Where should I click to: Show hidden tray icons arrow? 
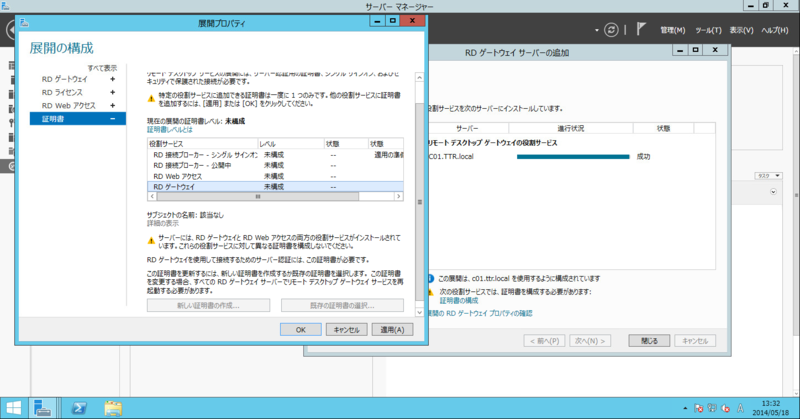click(685, 408)
